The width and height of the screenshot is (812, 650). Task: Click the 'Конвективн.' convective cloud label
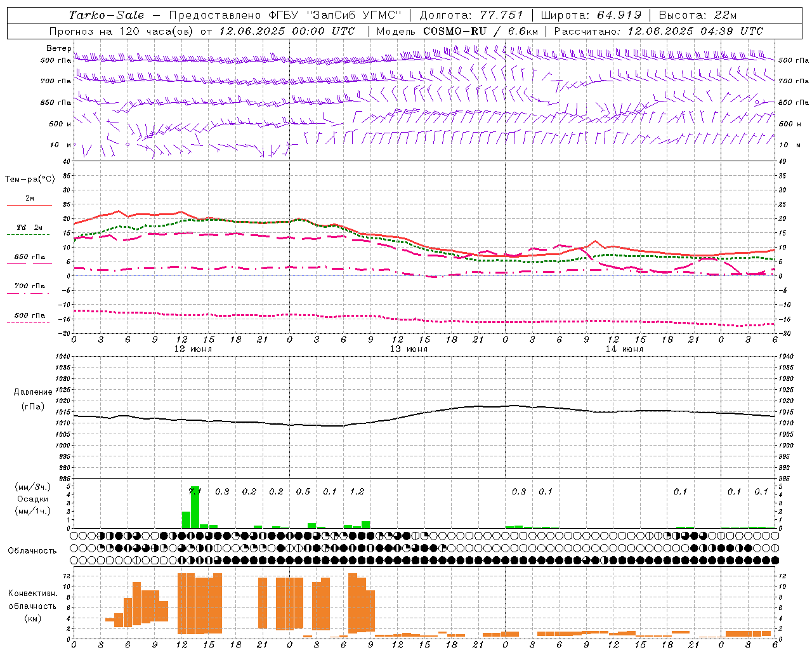[x=32, y=594]
